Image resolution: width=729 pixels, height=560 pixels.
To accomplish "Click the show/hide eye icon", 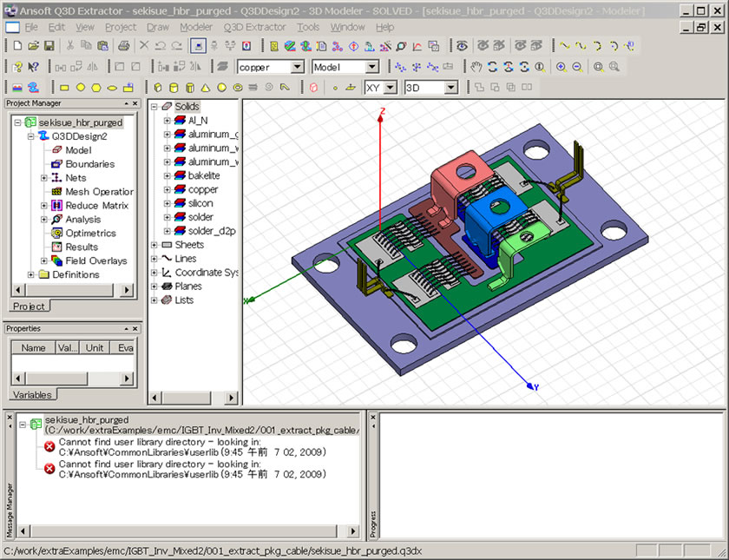I will (462, 45).
